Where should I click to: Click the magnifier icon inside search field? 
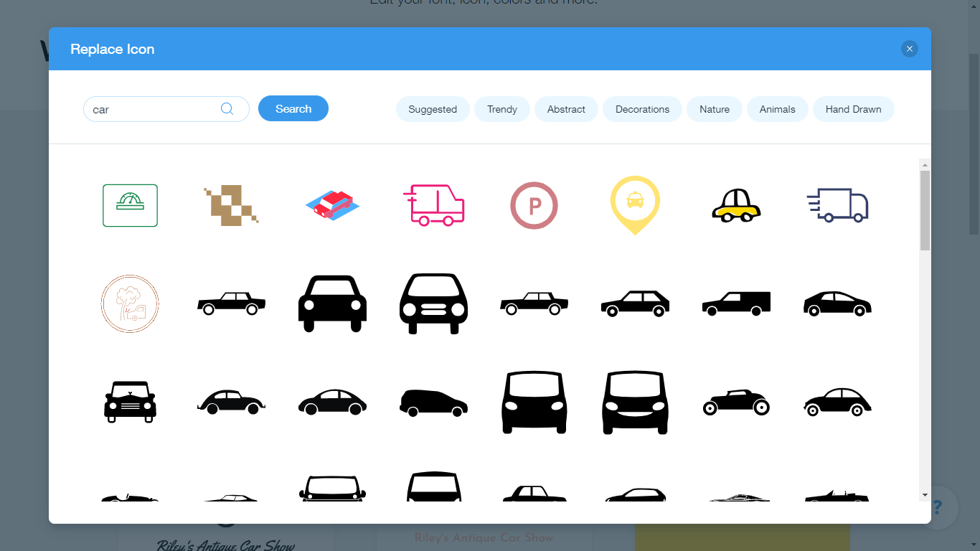pyautogui.click(x=227, y=109)
